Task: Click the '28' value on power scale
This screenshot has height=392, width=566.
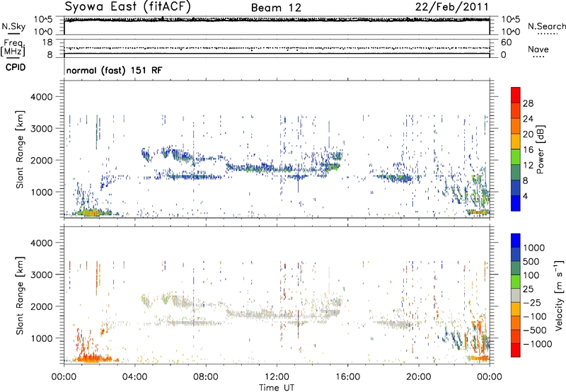Action: pos(528,103)
